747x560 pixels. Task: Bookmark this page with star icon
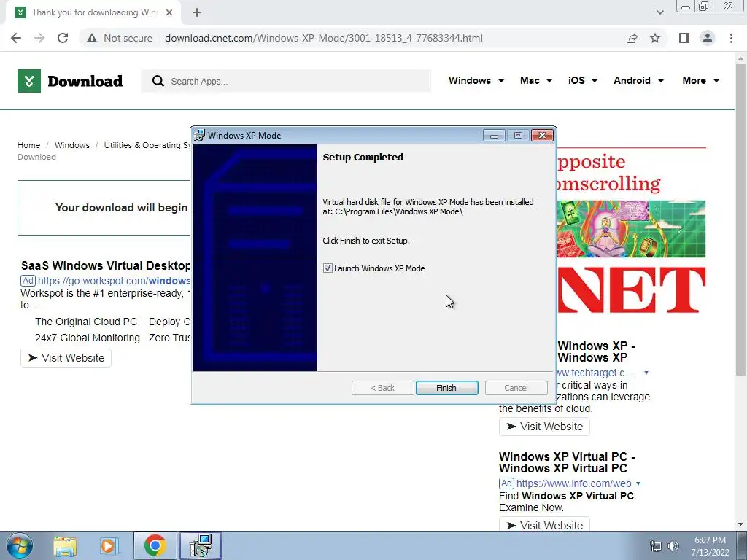pyautogui.click(x=656, y=38)
